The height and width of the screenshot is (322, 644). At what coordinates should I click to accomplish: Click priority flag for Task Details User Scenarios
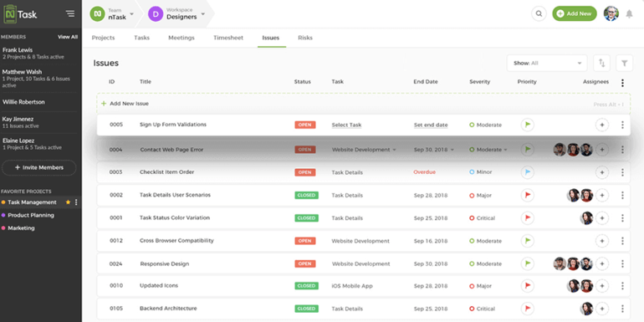coord(528,195)
